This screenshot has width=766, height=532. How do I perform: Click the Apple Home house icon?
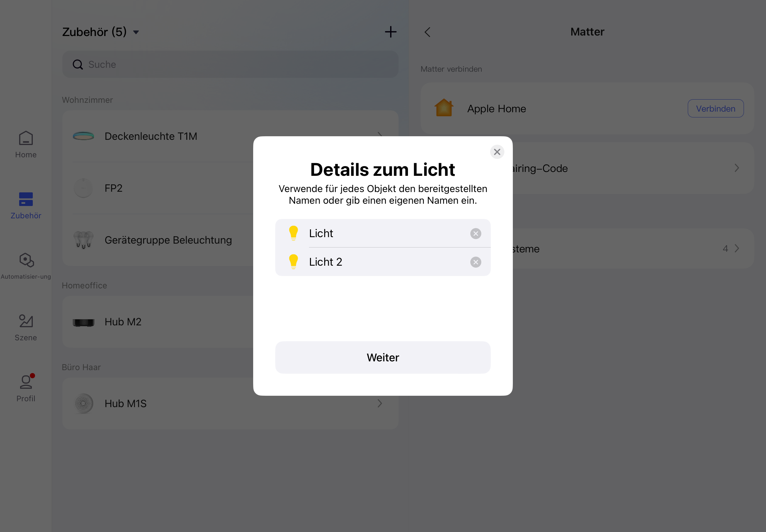click(443, 108)
